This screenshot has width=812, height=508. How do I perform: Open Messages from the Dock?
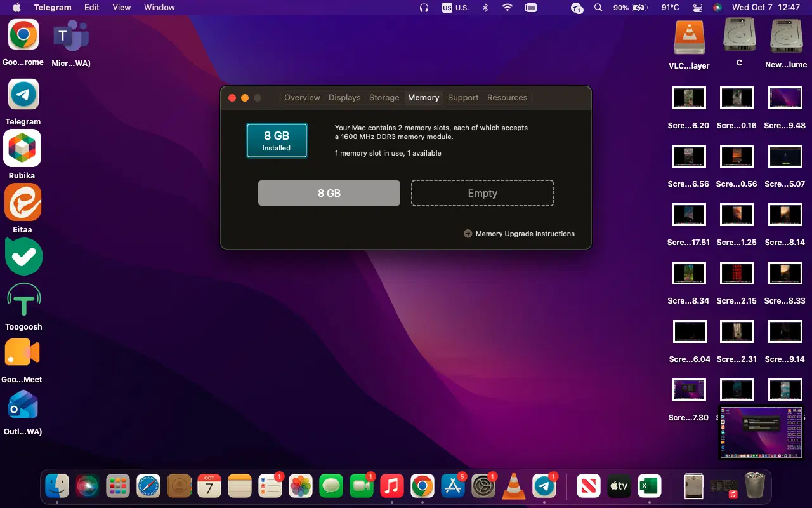pyautogui.click(x=331, y=486)
